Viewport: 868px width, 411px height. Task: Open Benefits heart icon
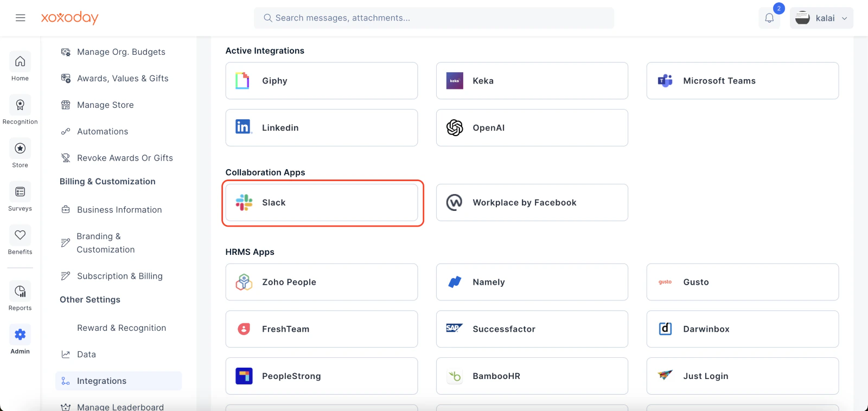20,235
